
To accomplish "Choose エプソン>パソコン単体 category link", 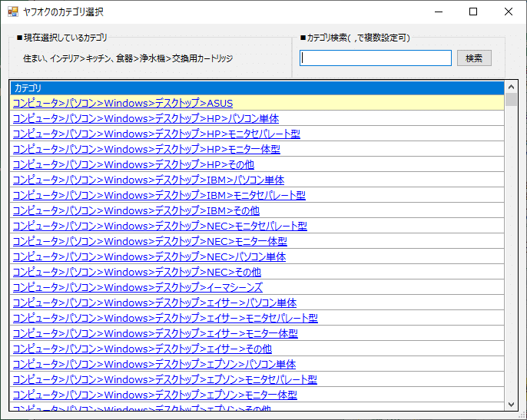I will [x=154, y=365].
